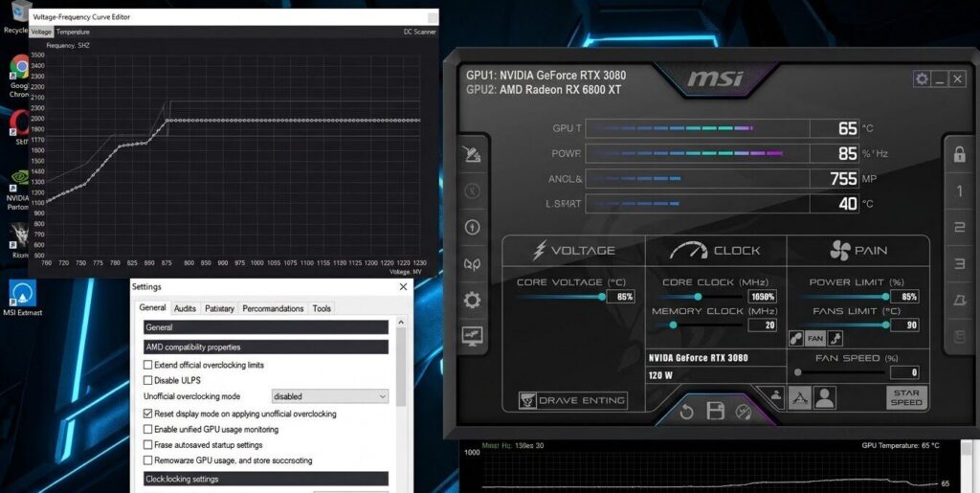Click the Fan Speed value field showing 0
Viewport: 980px width, 493px height.
[904, 373]
